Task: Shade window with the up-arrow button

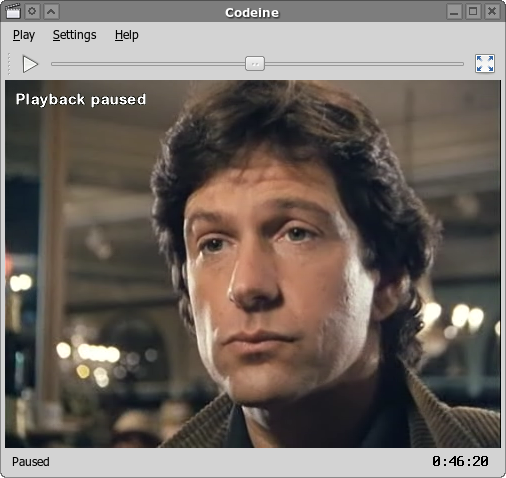Action: tap(51, 12)
